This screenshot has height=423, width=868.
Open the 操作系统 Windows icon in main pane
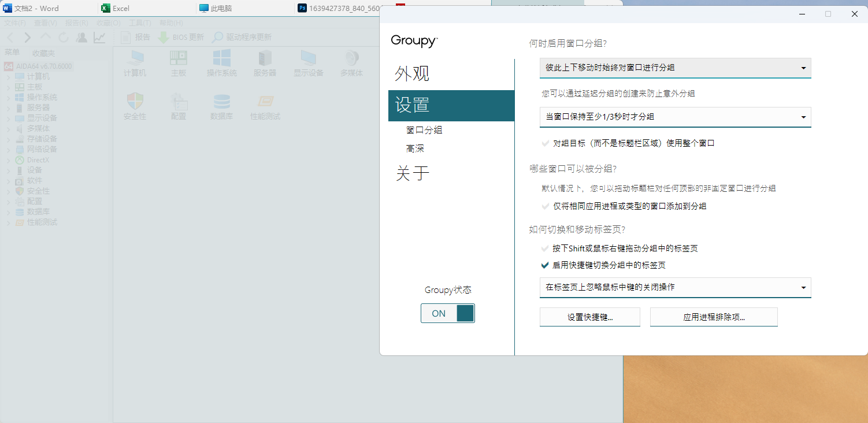tap(222, 58)
